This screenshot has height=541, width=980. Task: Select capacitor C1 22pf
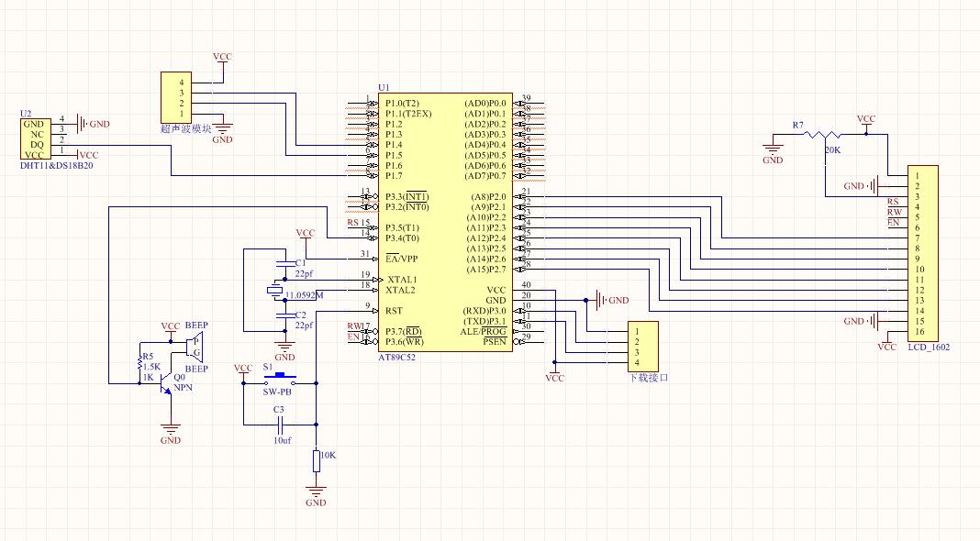[x=285, y=263]
